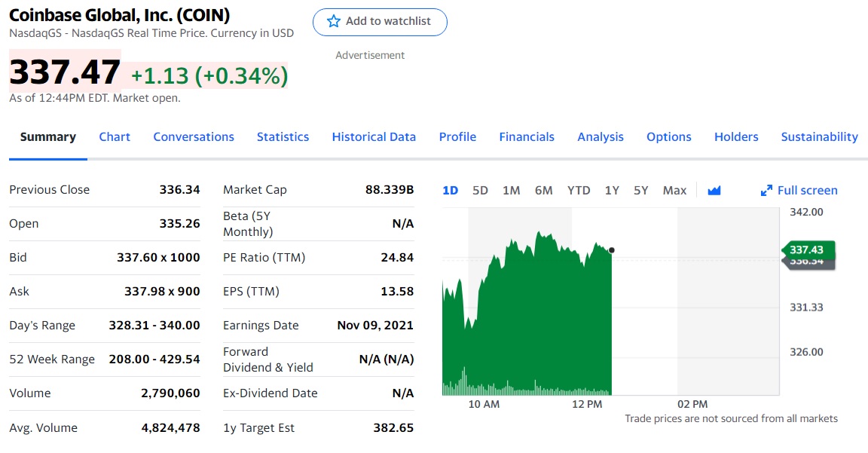View the Historical Data tab
Screen dimensions: 868x453
pos(374,136)
